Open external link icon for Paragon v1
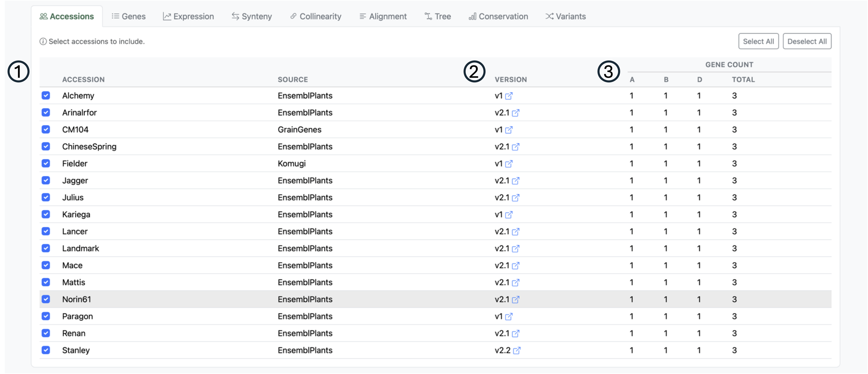868x374 pixels. pos(509,317)
